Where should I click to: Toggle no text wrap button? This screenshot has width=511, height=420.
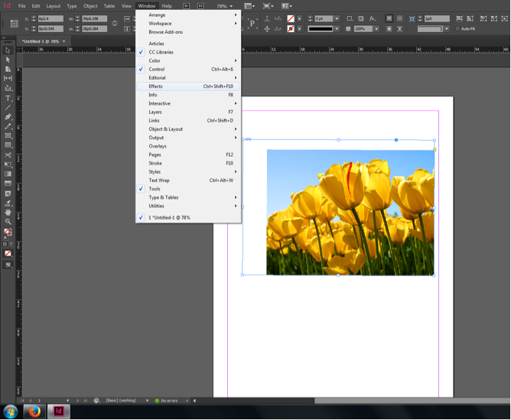(389, 18)
